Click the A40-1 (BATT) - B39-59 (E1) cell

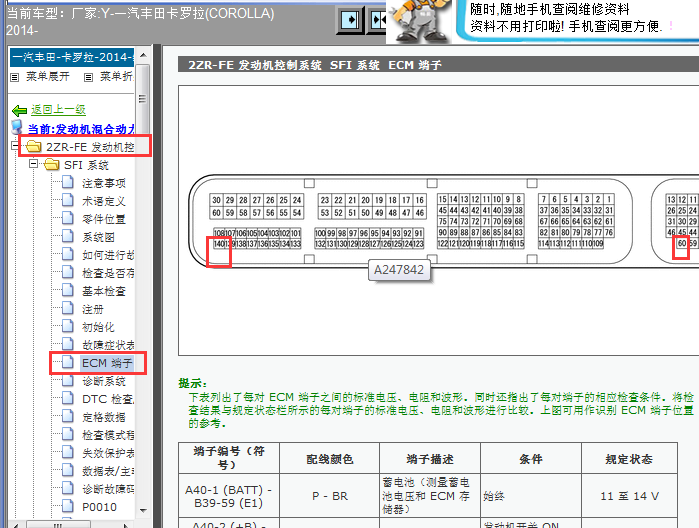pyautogui.click(x=229, y=496)
